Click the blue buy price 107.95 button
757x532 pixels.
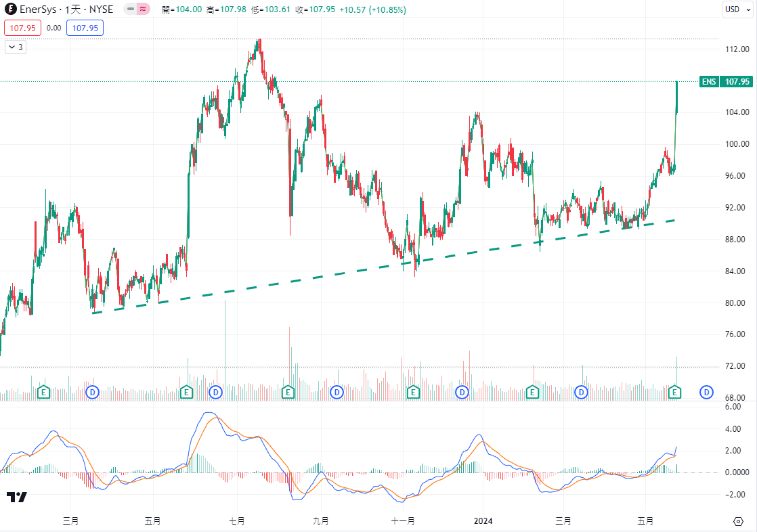(x=85, y=28)
